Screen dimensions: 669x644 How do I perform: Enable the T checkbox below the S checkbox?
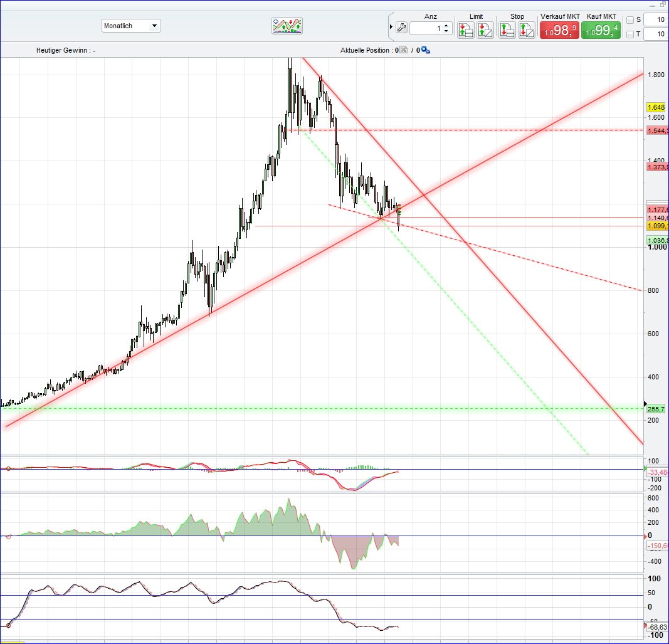[630, 33]
